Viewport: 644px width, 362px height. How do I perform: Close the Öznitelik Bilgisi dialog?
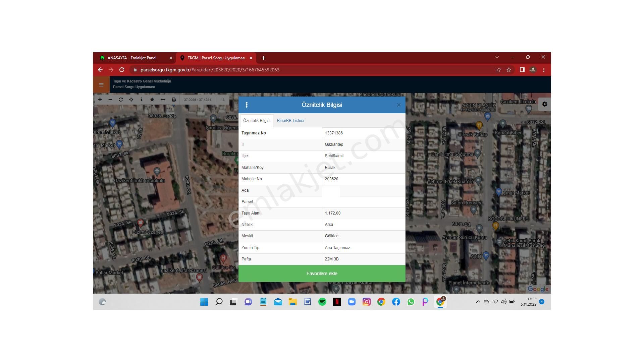pyautogui.click(x=399, y=105)
